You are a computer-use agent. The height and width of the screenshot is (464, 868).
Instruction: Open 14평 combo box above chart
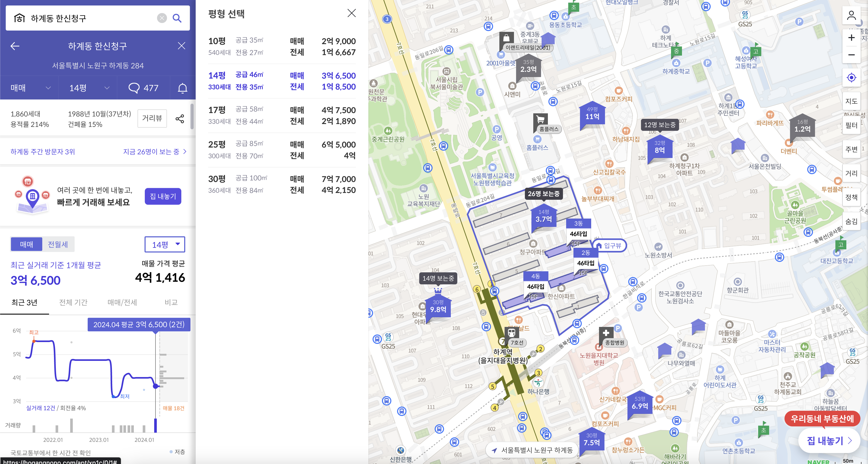164,244
